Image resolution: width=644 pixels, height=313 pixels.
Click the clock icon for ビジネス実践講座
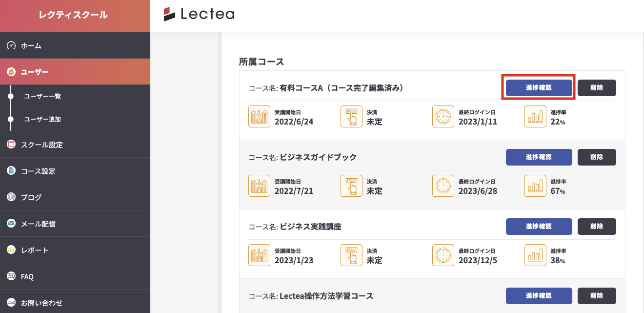pyautogui.click(x=443, y=255)
